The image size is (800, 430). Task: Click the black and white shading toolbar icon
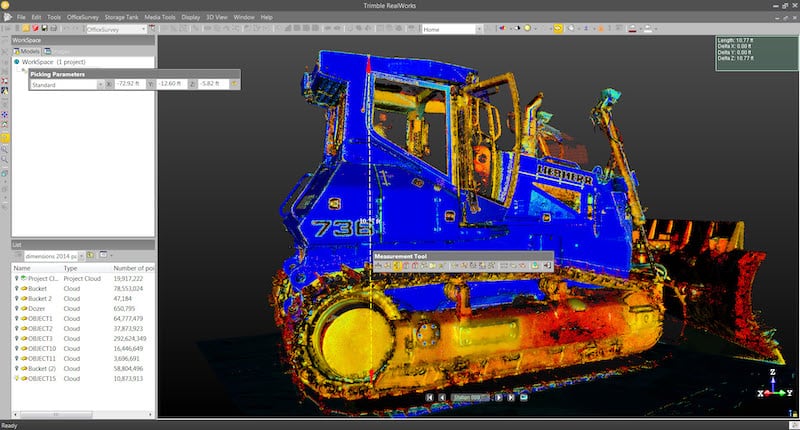[x=517, y=29]
